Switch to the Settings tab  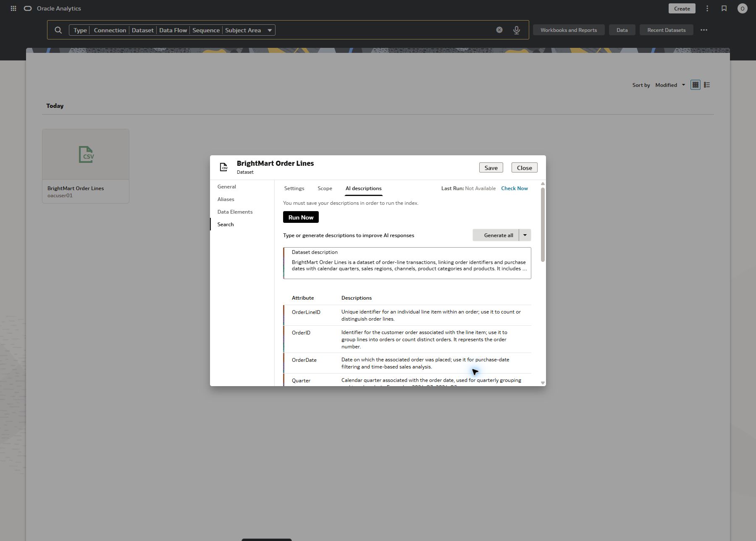294,188
